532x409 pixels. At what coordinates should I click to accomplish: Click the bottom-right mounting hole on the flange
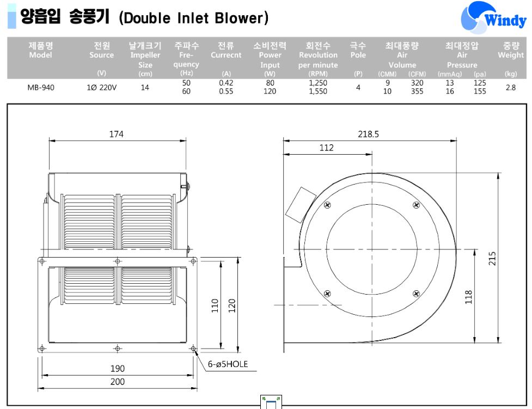pos(193,347)
